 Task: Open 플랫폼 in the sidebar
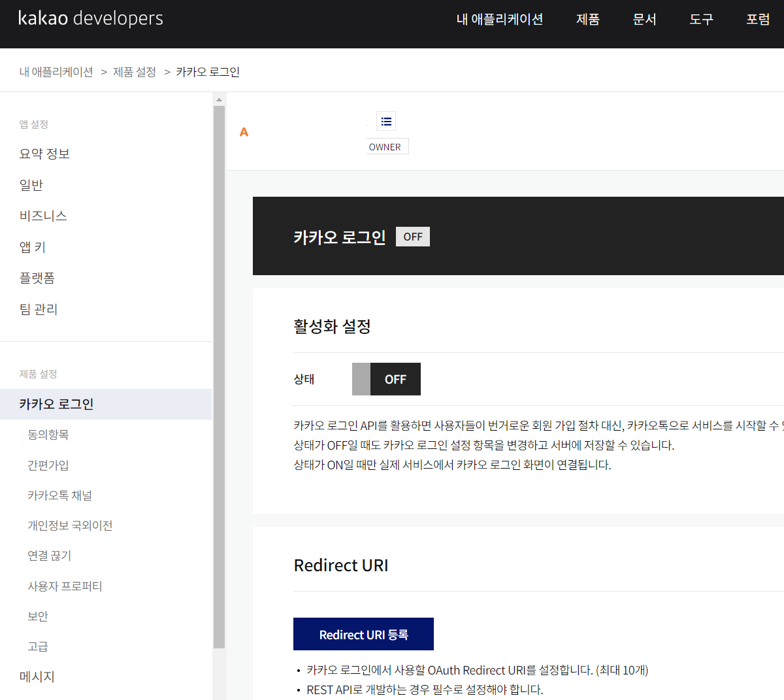pyautogui.click(x=37, y=278)
